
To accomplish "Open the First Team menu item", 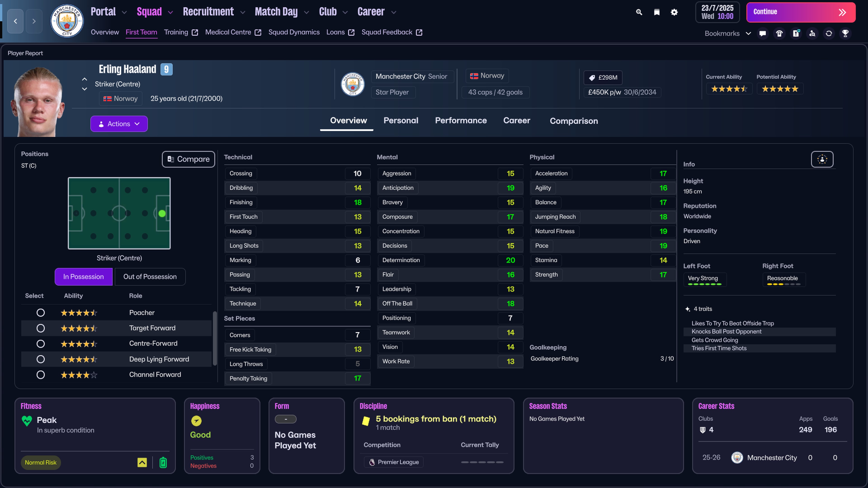I will (x=142, y=32).
